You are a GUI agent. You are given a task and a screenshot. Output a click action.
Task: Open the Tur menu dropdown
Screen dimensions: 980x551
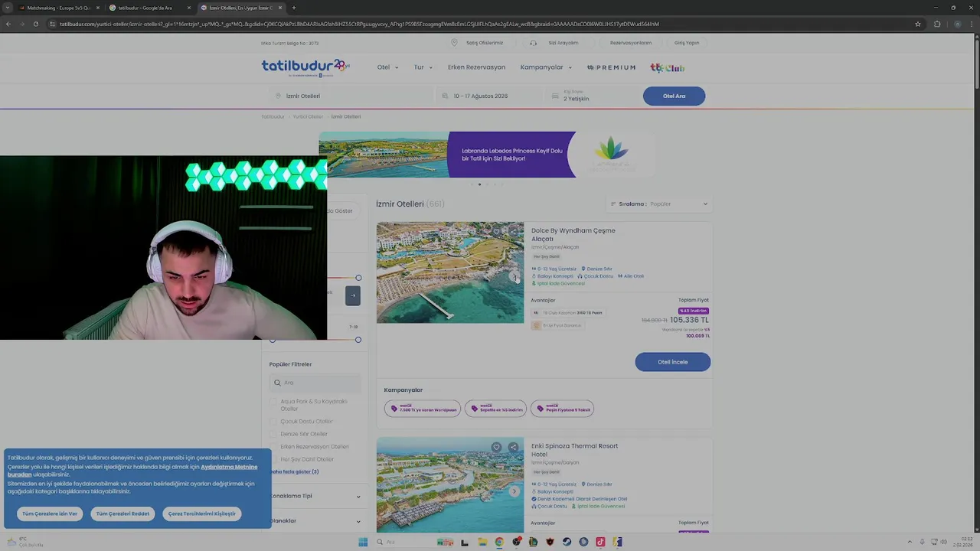(423, 67)
